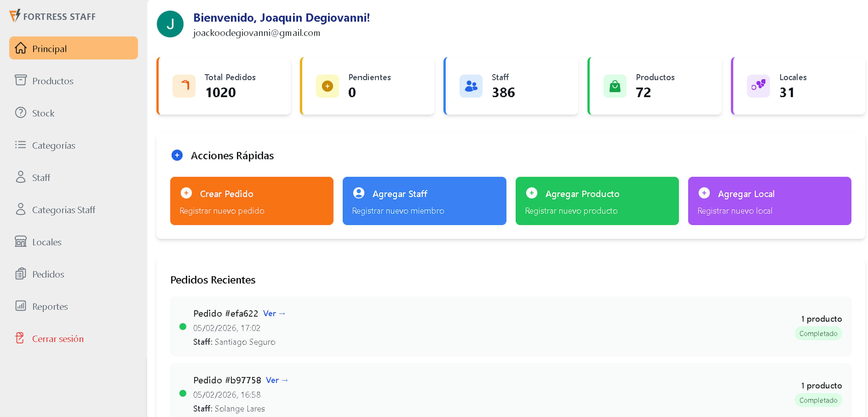Click the Locales storefront icon in sidebar
The width and height of the screenshot is (868, 417).
(x=21, y=241)
